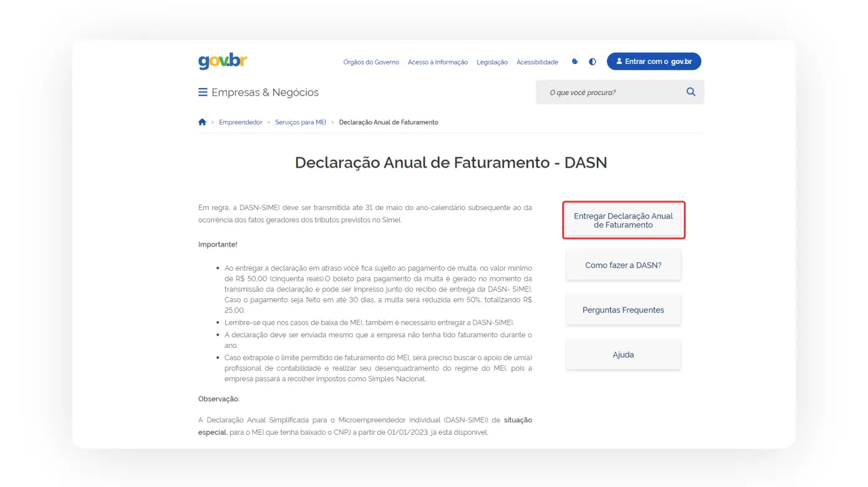The width and height of the screenshot is (868, 487).
Task: Open Como fazer a DASN?
Action: (x=624, y=265)
